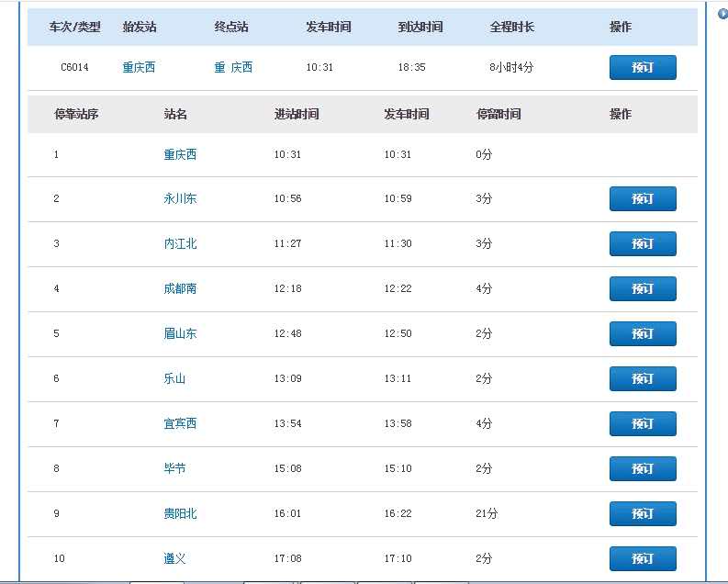
Task: Click arrival time 15:08 for 毕节
Action: tap(287, 468)
